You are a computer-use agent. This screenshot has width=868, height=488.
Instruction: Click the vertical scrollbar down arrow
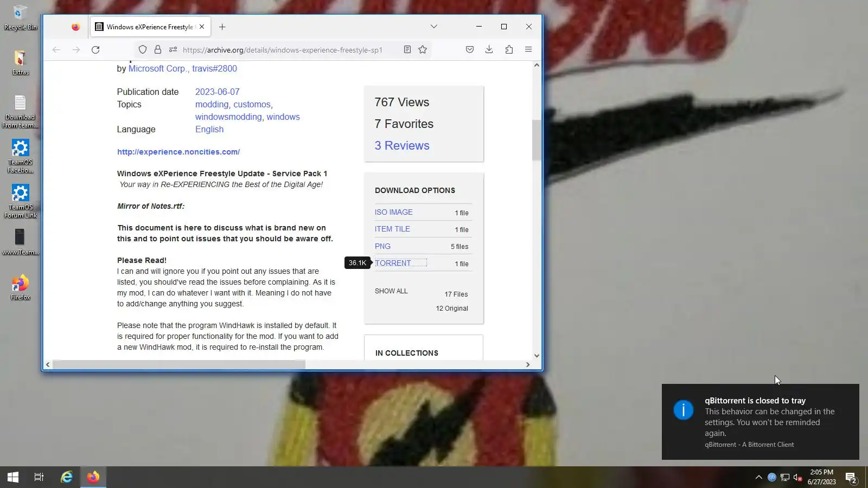coord(537,356)
